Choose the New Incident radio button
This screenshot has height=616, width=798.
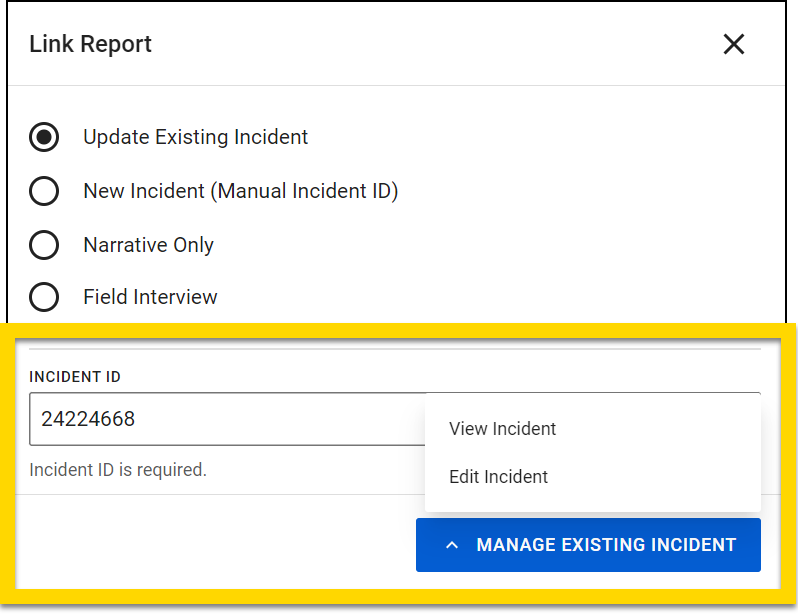coord(44,191)
